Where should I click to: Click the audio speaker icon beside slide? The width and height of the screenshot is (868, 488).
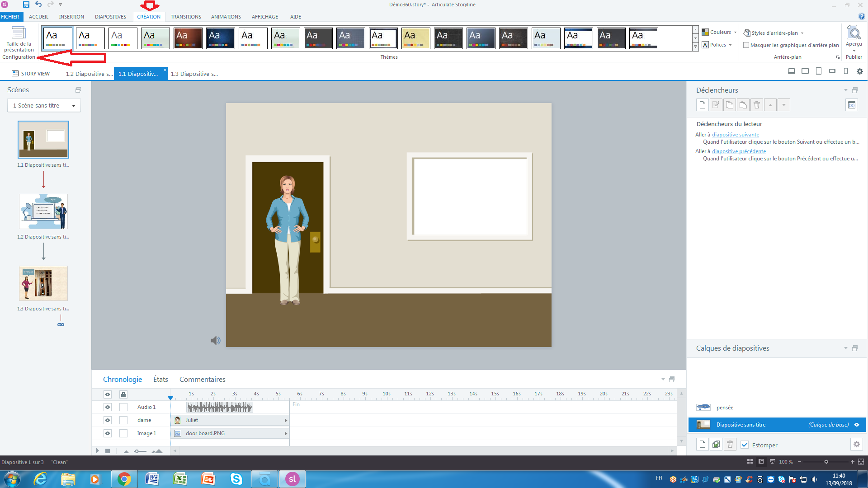click(x=216, y=341)
